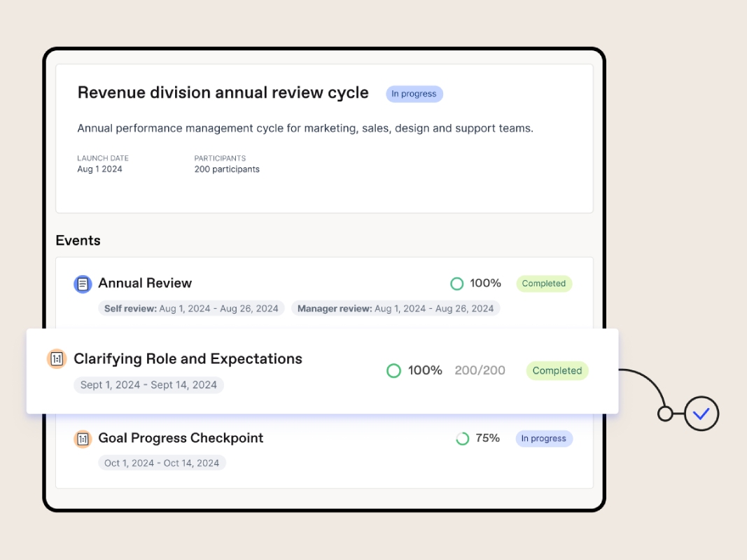Screen dimensions: 747x560
Task: Open Clarifying Role and Expectations event
Action: (x=188, y=358)
